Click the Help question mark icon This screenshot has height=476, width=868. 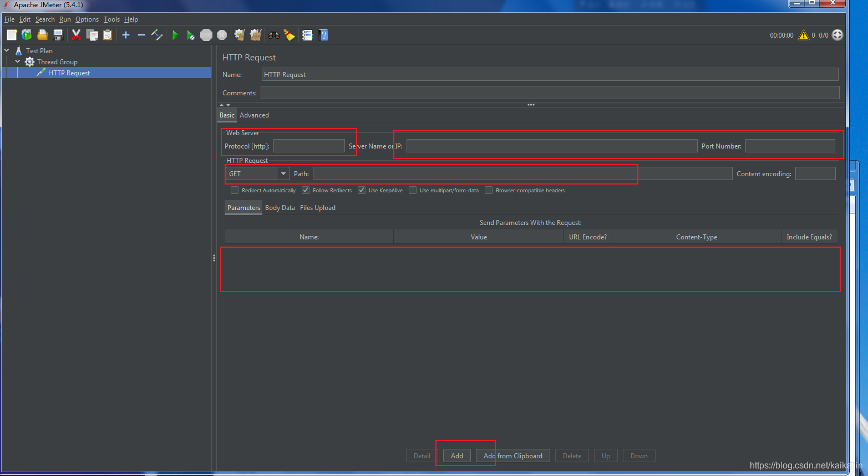[324, 35]
